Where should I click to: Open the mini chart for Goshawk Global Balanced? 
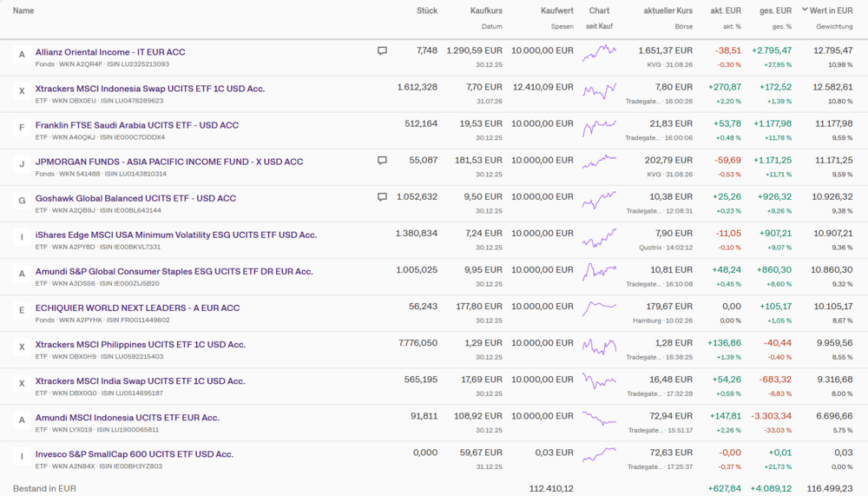pos(599,200)
